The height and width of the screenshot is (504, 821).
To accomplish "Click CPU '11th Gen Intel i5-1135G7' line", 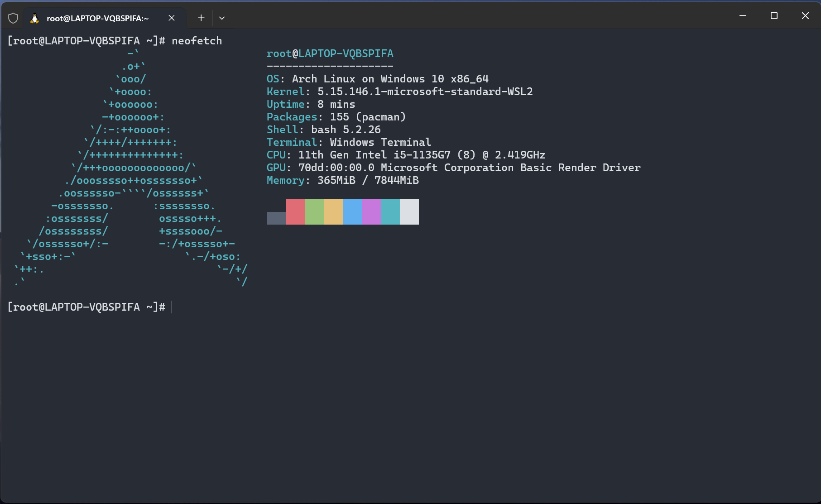I will (x=406, y=155).
